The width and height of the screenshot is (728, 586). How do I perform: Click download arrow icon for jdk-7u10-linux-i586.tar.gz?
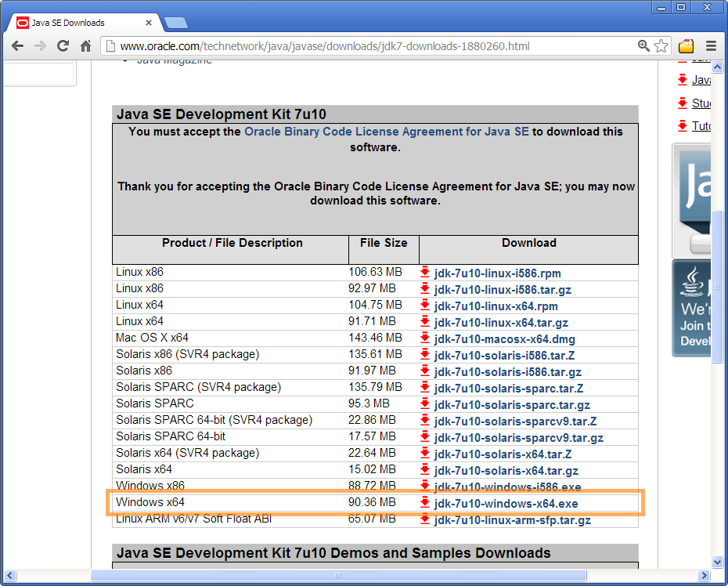(425, 288)
